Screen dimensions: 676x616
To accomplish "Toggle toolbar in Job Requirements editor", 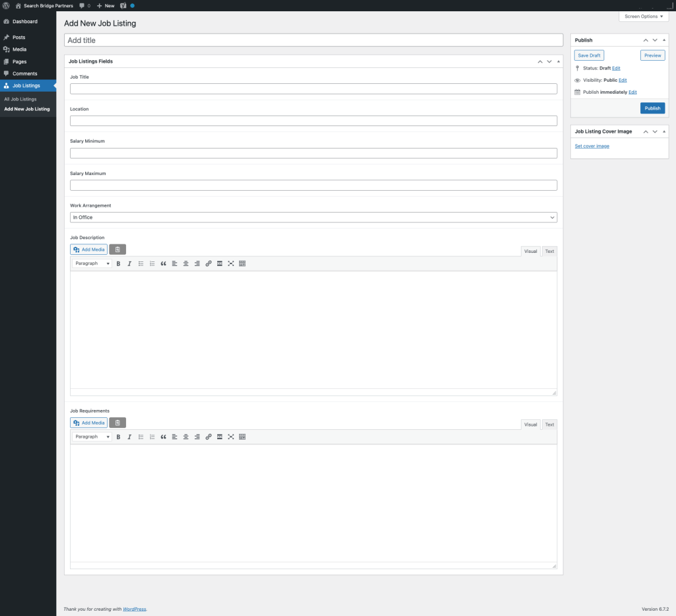I will pos(242,436).
